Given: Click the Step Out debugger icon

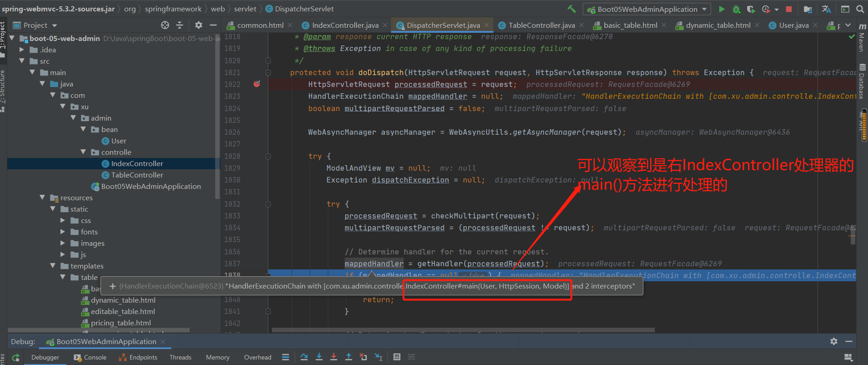Looking at the screenshot, I should [x=349, y=357].
